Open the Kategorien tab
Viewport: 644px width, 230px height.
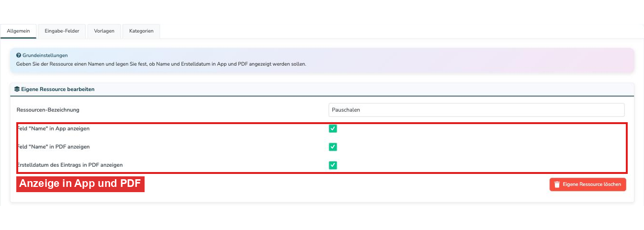pos(141,31)
